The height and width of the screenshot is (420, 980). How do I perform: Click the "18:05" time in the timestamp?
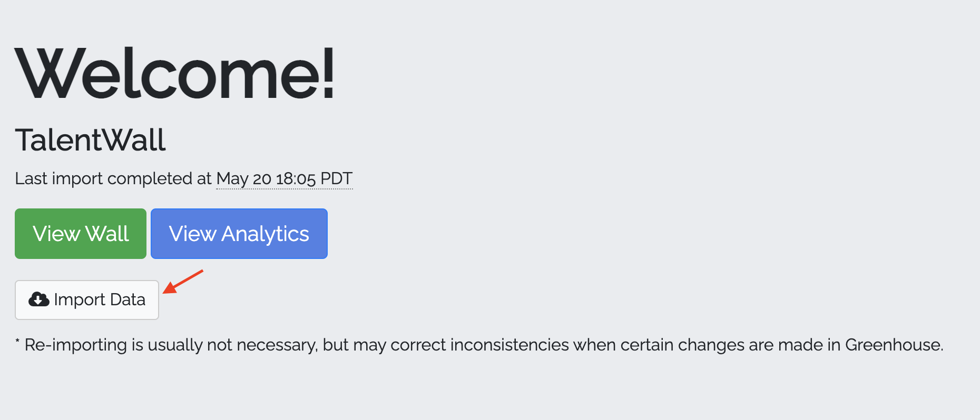(296, 179)
